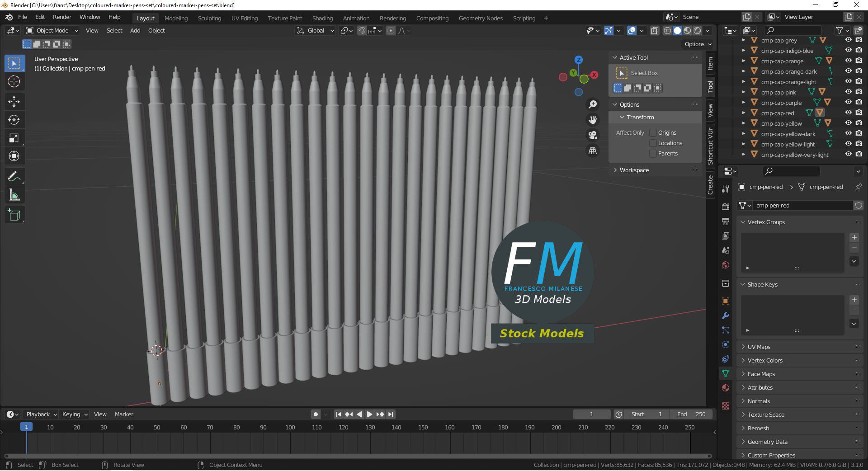Select the Cursor tool in viewport toolbar
Viewport: 868px width, 471px height.
click(14, 82)
